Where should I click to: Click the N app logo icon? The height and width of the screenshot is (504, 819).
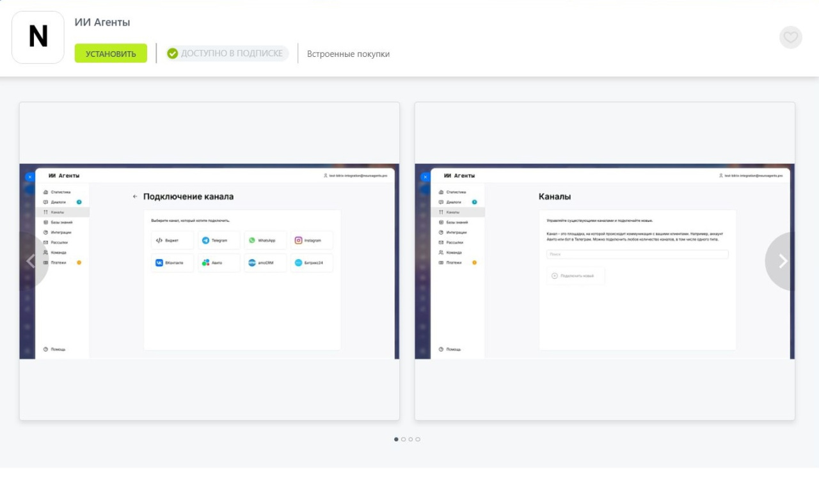(38, 37)
